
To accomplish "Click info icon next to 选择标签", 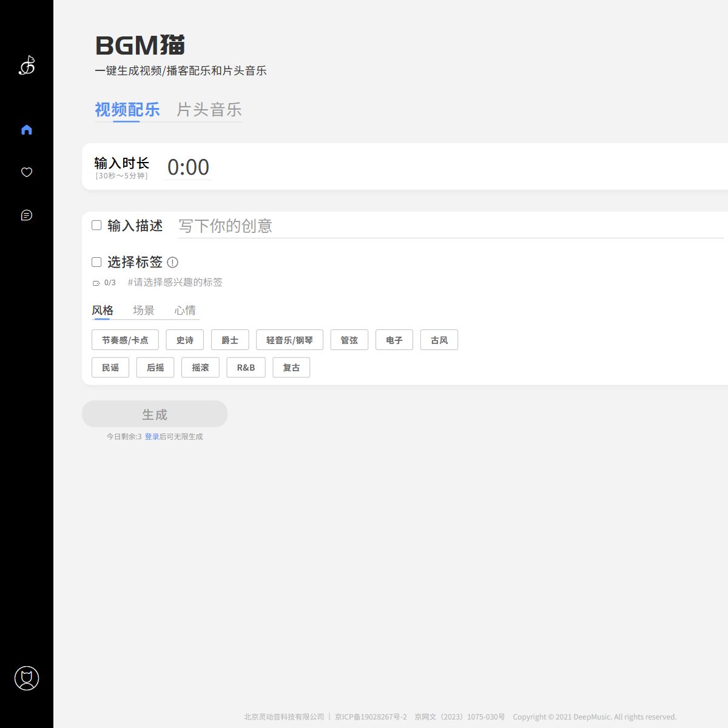I will tap(172, 262).
